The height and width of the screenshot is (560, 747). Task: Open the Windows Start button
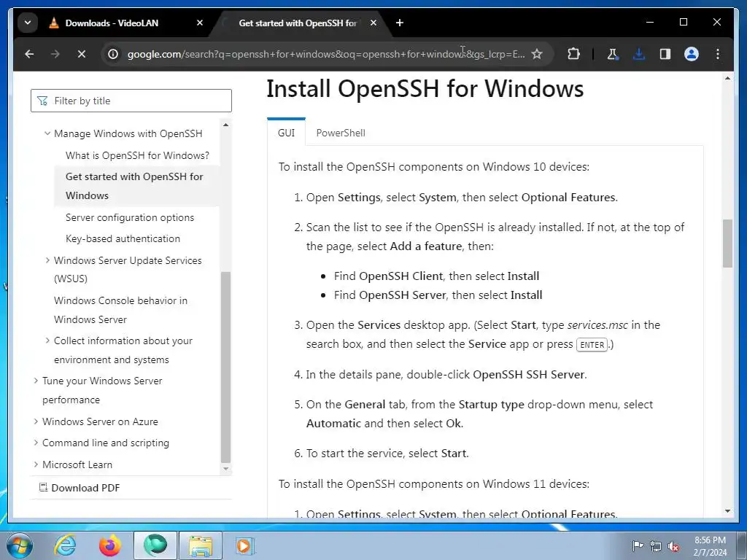coord(19,545)
